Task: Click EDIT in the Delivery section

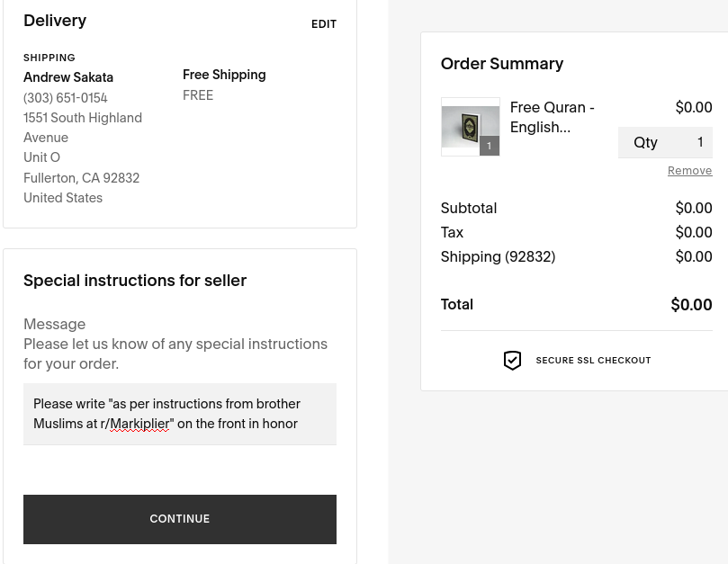Action: click(x=324, y=24)
